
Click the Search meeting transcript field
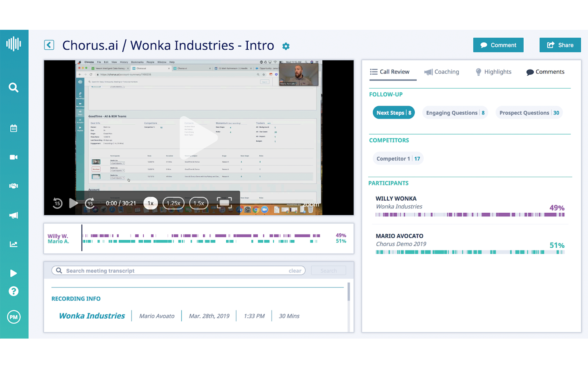(x=179, y=270)
